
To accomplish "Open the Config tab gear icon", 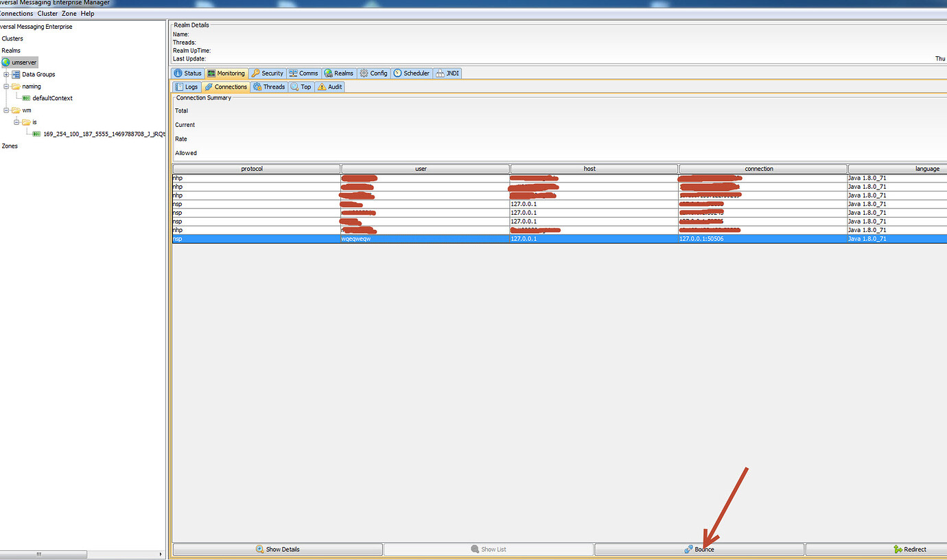I will (x=364, y=73).
